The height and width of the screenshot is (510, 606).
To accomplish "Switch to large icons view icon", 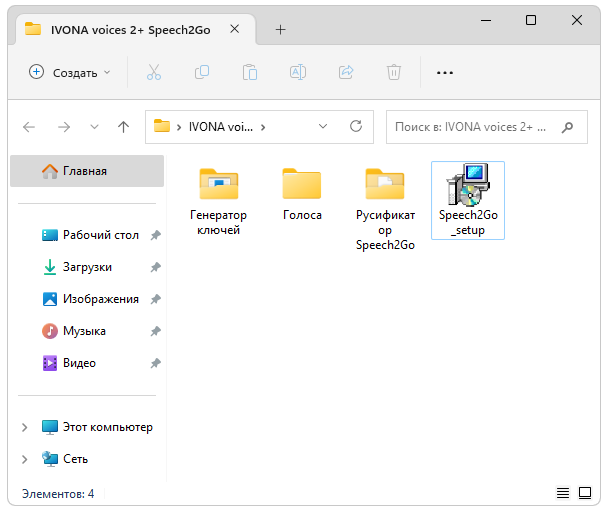I will [x=585, y=493].
